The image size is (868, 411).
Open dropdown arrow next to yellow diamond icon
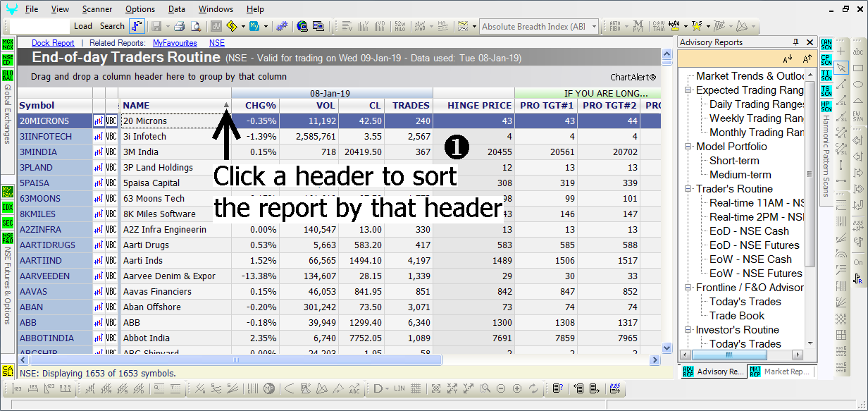coord(242,27)
